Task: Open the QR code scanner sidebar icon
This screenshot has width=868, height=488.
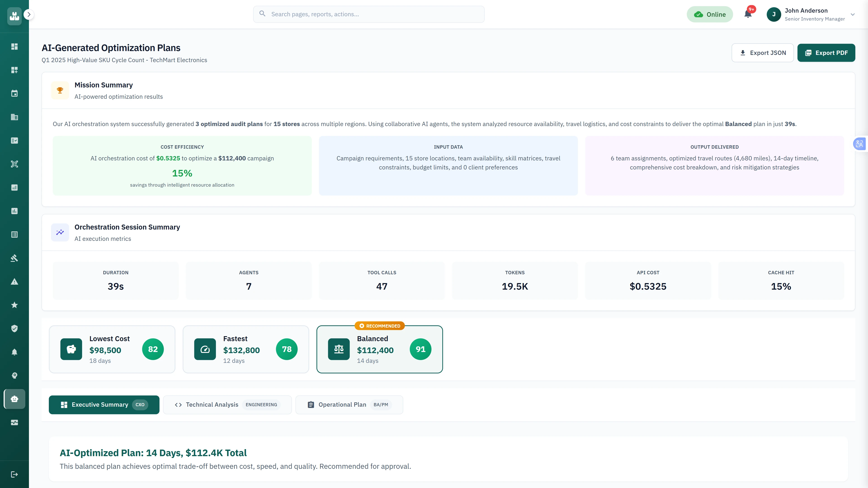Action: coord(14,164)
